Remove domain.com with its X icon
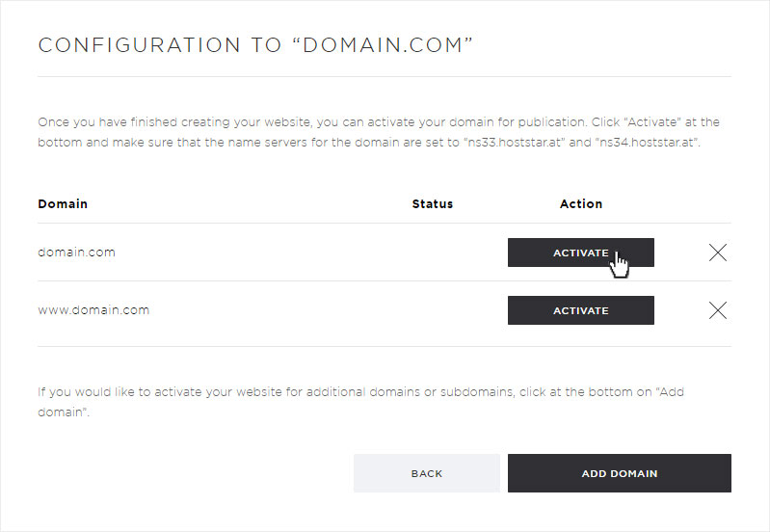The height and width of the screenshot is (532, 770). [717, 253]
